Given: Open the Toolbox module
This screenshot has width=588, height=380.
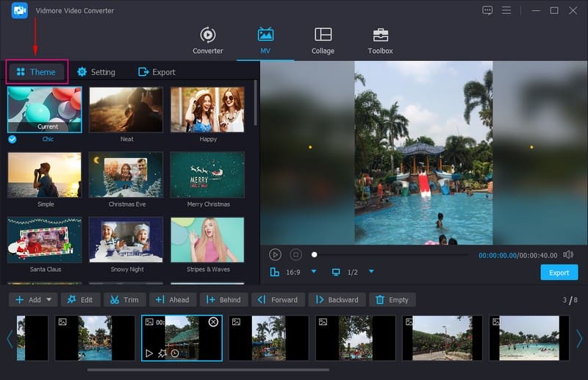Looking at the screenshot, I should 380,40.
